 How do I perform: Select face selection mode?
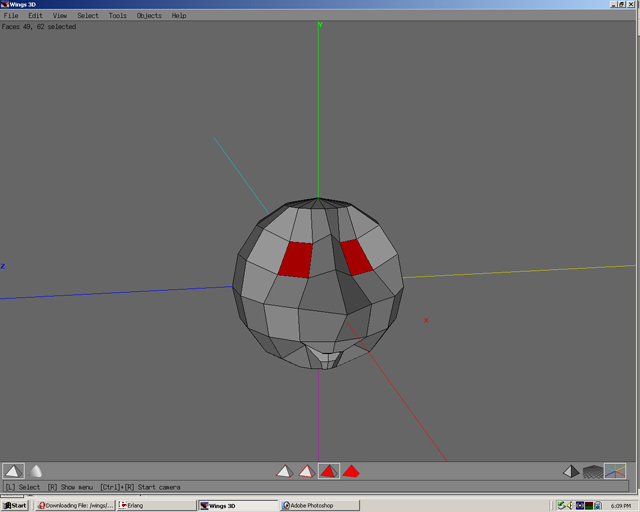[x=328, y=471]
